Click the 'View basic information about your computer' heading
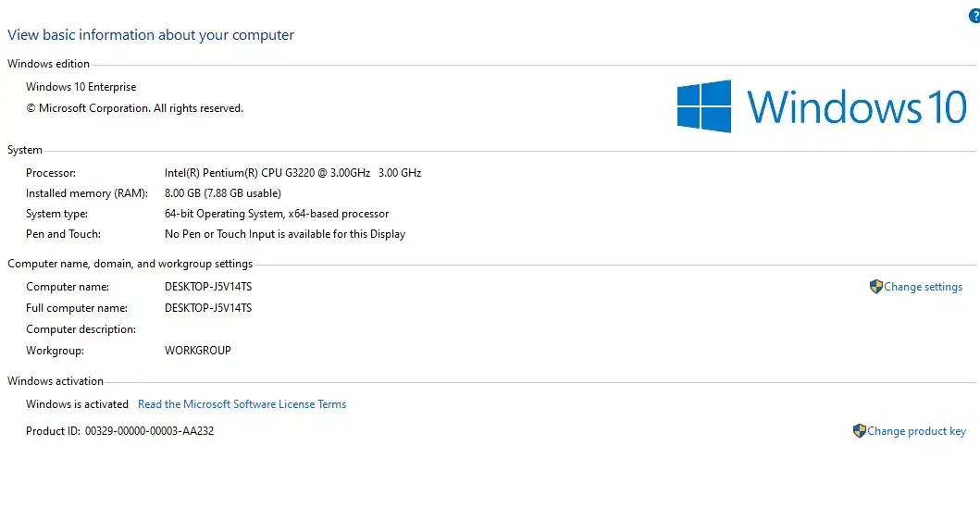Screen dimensions: 980x507 click(151, 35)
